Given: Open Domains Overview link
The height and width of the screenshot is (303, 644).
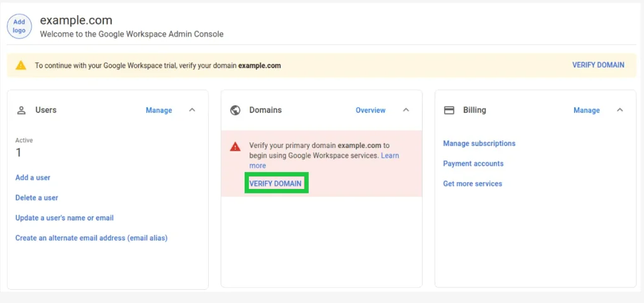Looking at the screenshot, I should [x=370, y=110].
